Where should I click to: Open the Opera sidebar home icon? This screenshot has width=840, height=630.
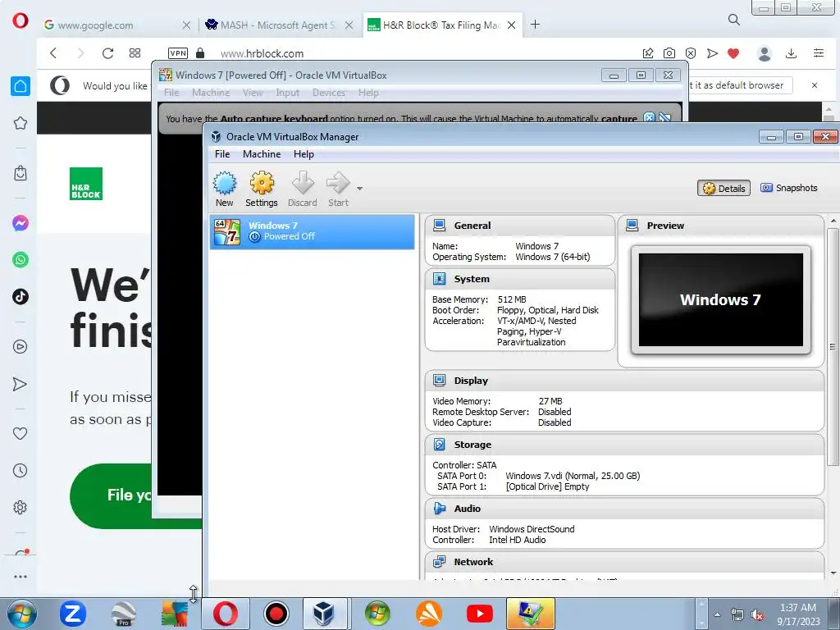21,85
